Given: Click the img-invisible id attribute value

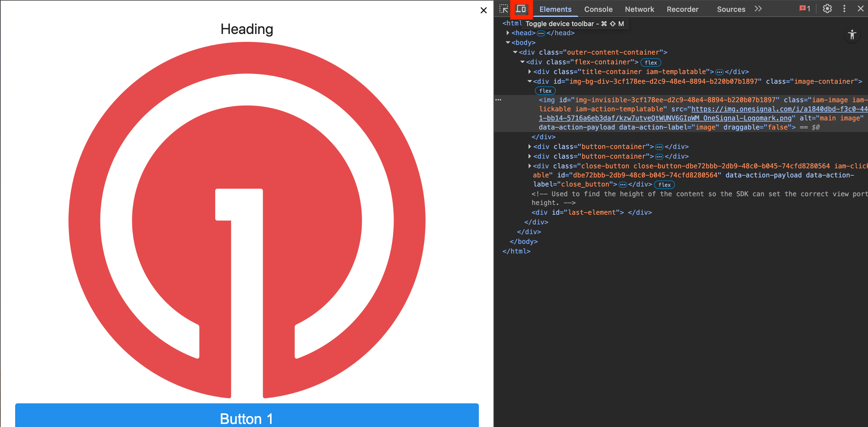Looking at the screenshot, I should (x=675, y=100).
